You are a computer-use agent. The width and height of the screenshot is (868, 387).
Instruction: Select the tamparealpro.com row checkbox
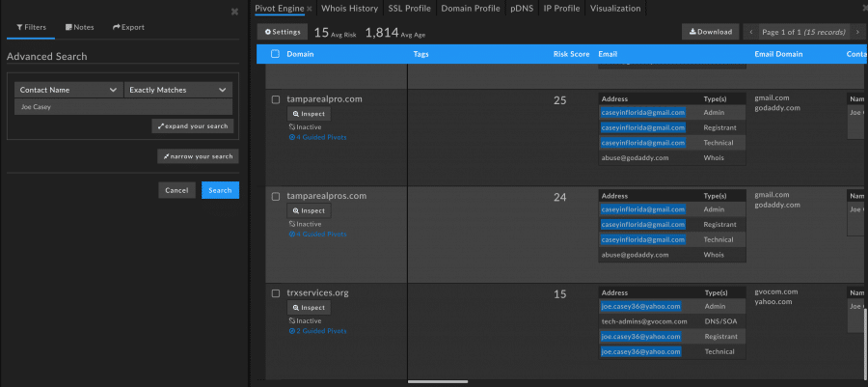[x=276, y=99]
